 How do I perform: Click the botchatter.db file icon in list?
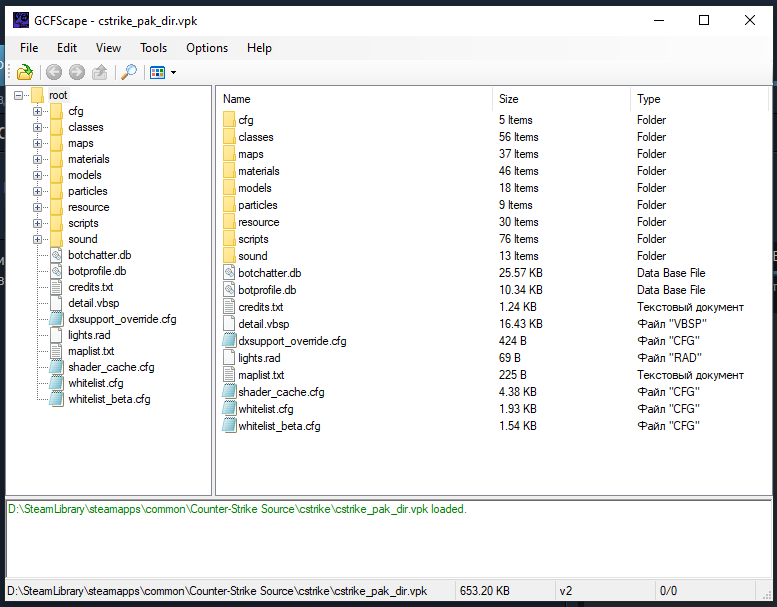[229, 273]
